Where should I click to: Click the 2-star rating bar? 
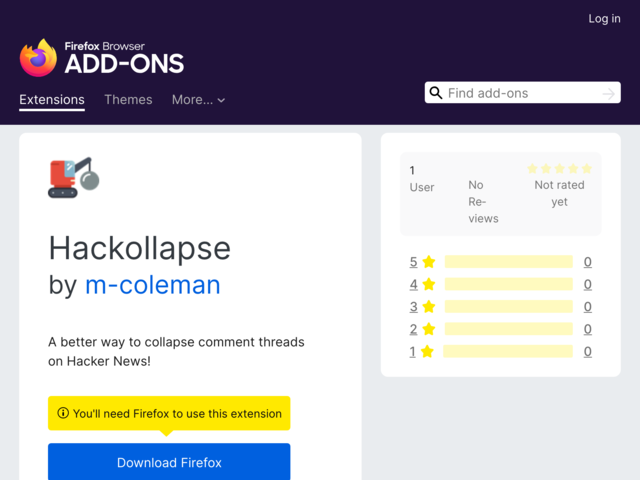(x=509, y=329)
